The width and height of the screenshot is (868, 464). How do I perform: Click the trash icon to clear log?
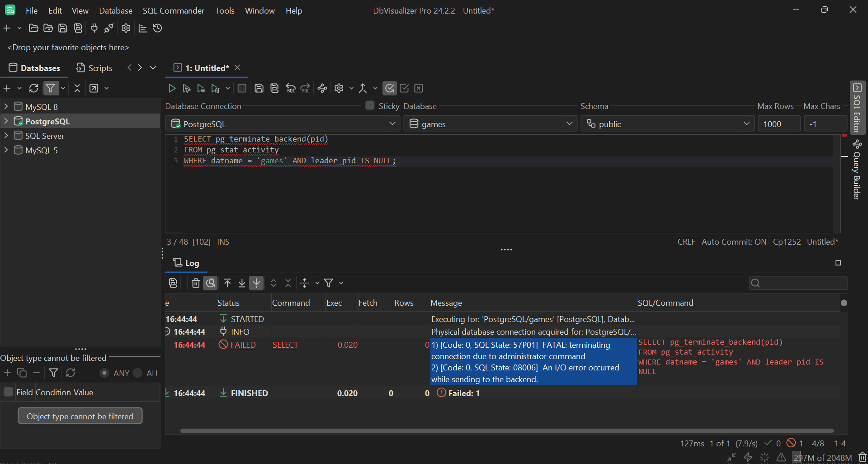point(195,283)
